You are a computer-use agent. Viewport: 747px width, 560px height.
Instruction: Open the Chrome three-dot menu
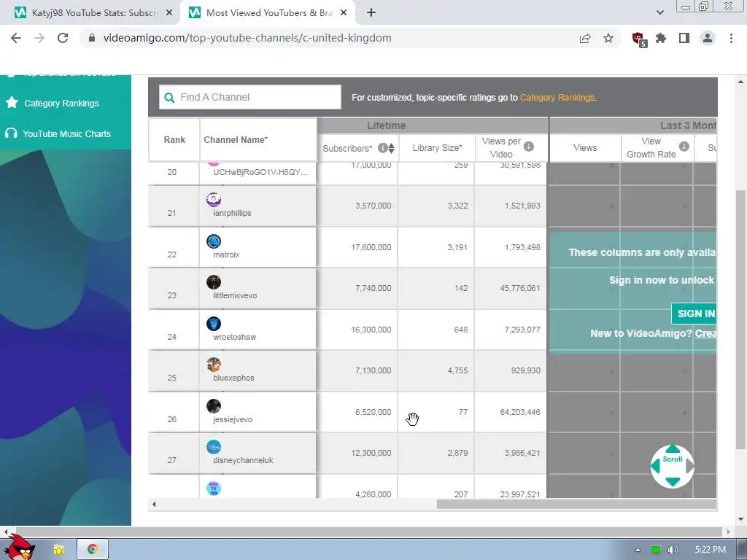click(x=731, y=38)
